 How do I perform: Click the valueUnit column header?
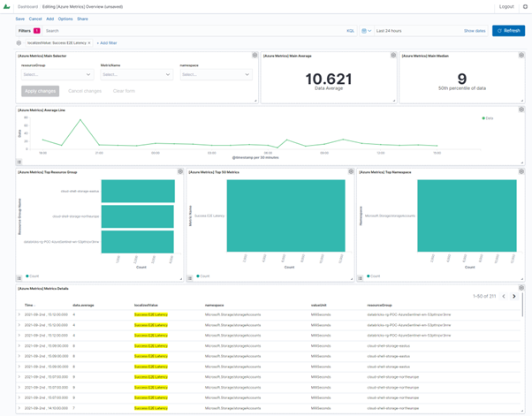(318, 305)
